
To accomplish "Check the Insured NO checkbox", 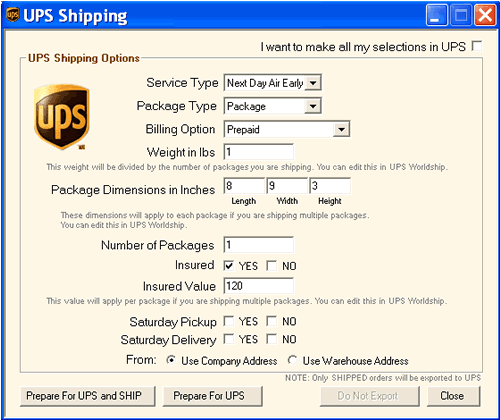I will point(272,266).
